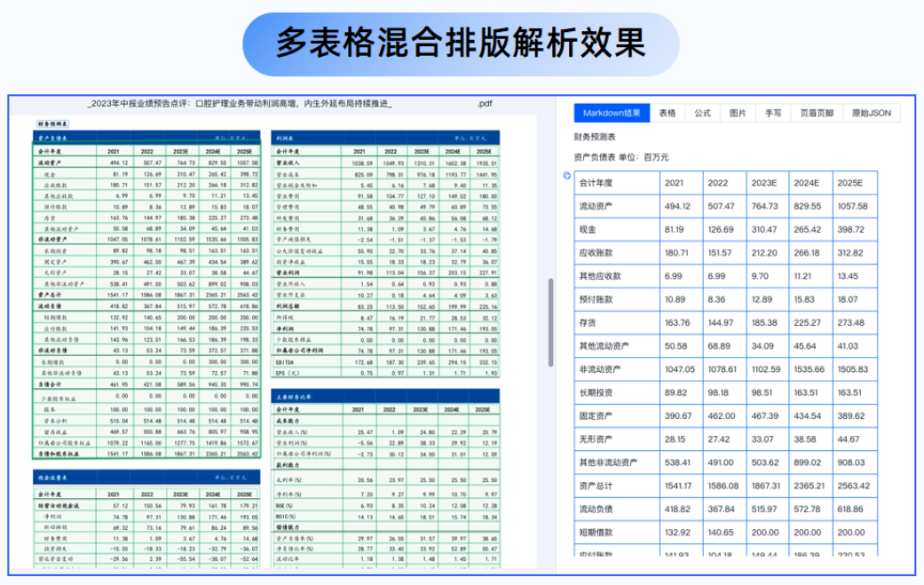Screen dimensions: 924x585
Task: Open the 页眉页脚 tab
Action: 817,113
